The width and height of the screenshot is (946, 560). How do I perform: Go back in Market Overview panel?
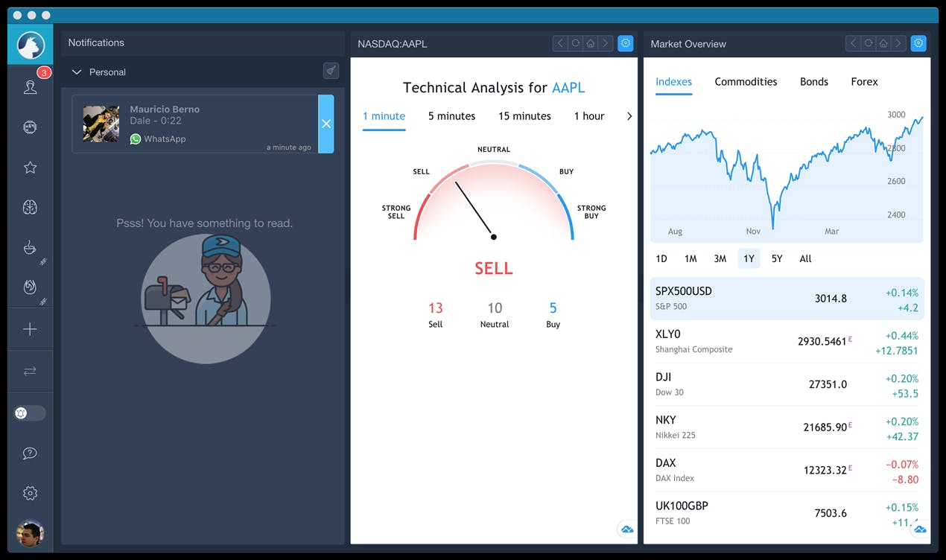tap(854, 43)
